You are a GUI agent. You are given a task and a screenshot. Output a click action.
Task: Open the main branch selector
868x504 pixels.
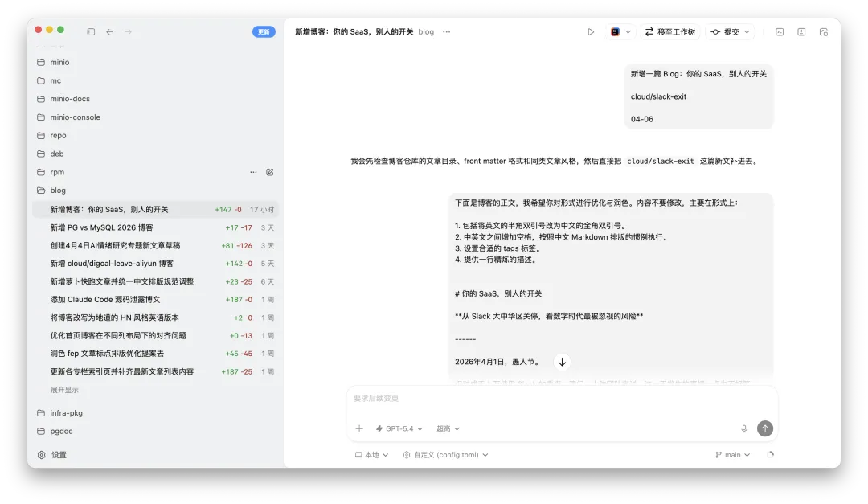731,454
